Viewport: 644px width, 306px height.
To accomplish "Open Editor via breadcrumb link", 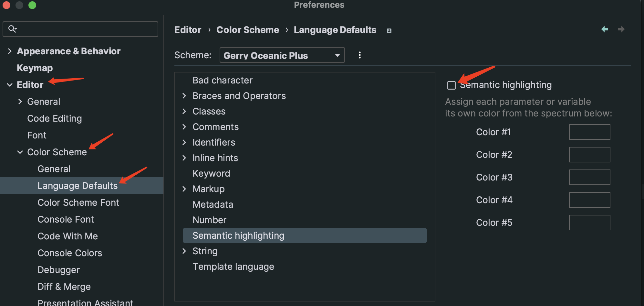I will click(188, 29).
